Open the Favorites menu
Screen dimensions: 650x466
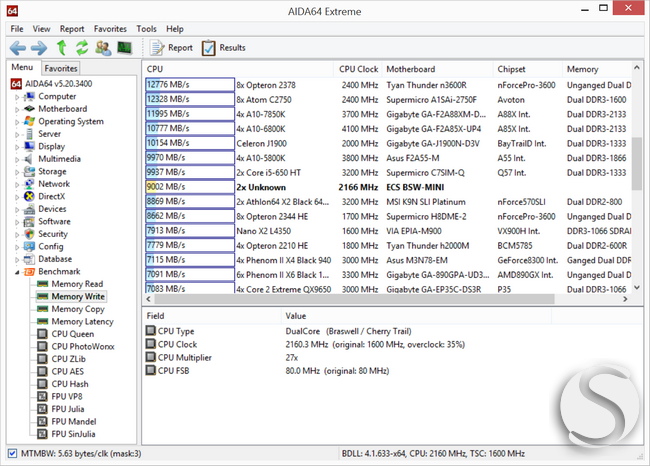point(110,29)
